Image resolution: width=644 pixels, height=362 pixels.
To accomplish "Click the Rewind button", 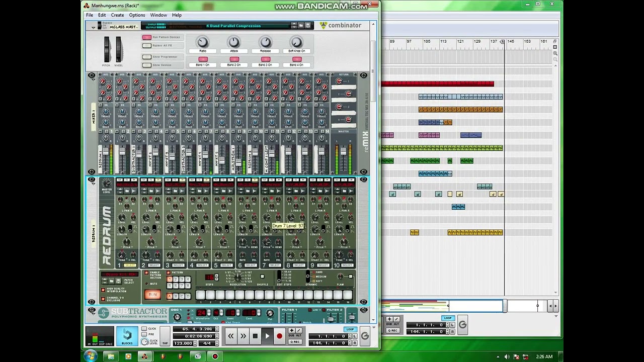I will tap(231, 336).
